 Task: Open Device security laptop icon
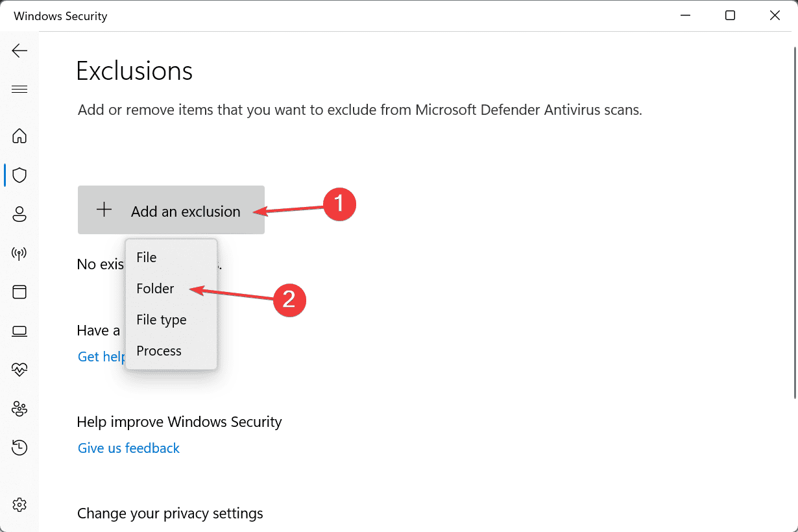pyautogui.click(x=19, y=332)
